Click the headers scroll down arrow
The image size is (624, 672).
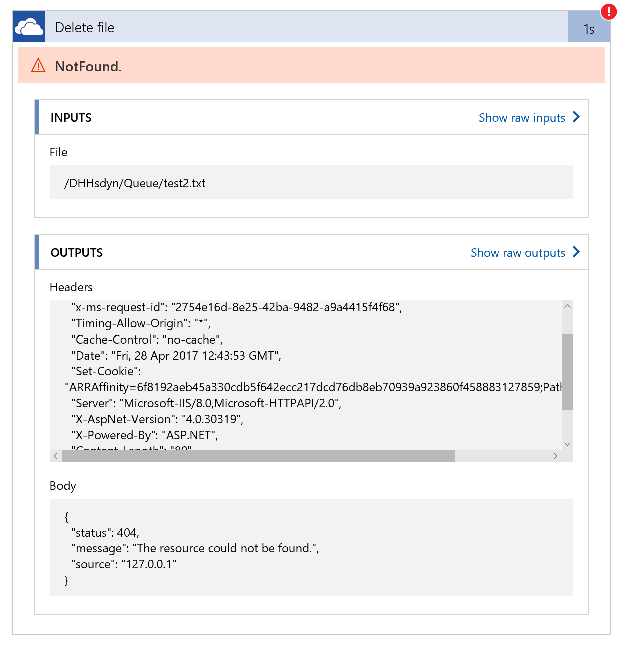(x=567, y=444)
